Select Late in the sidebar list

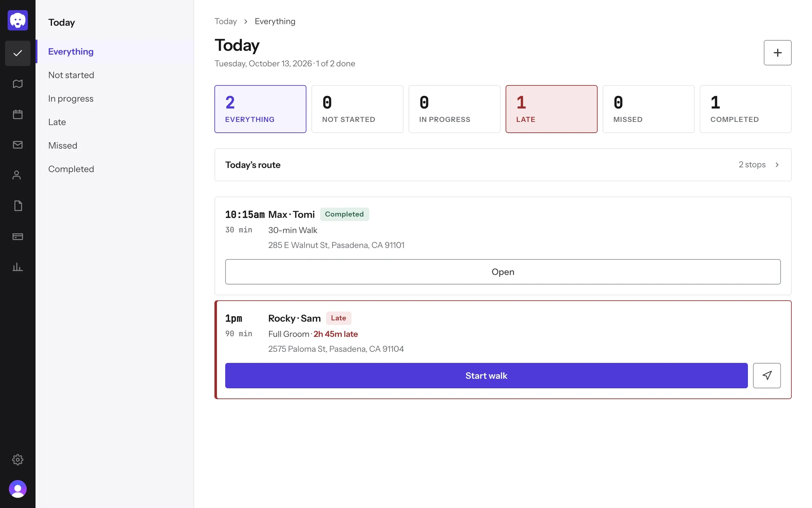(115, 122)
